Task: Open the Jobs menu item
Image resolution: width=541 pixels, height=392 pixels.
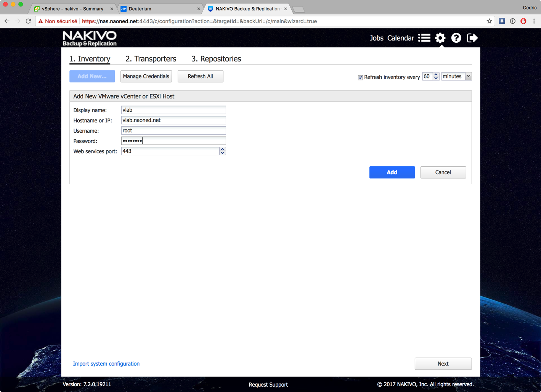Action: (376, 38)
